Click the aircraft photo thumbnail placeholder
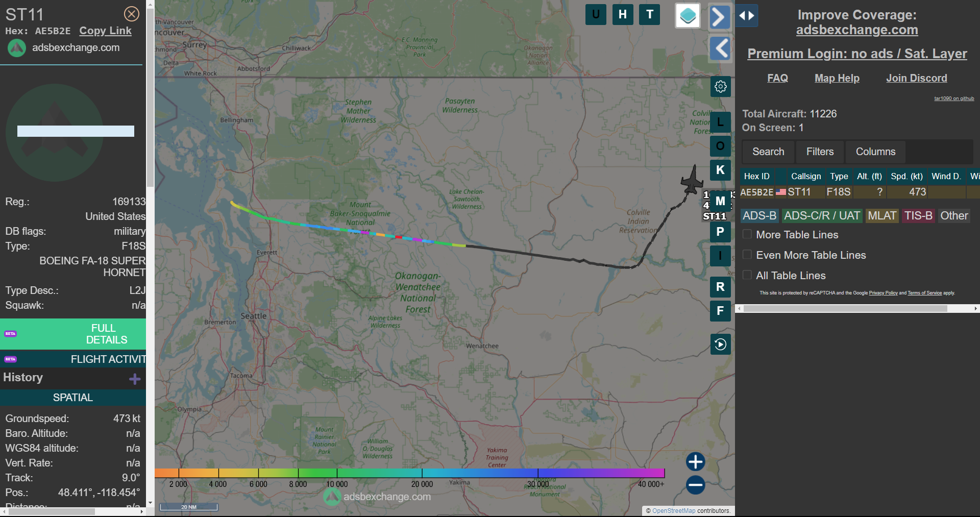980x517 pixels. [x=54, y=133]
